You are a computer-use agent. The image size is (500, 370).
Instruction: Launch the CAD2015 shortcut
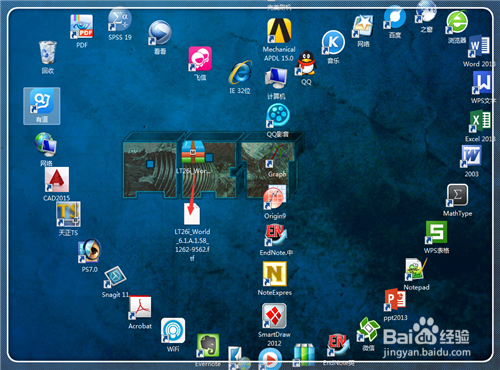tap(57, 180)
